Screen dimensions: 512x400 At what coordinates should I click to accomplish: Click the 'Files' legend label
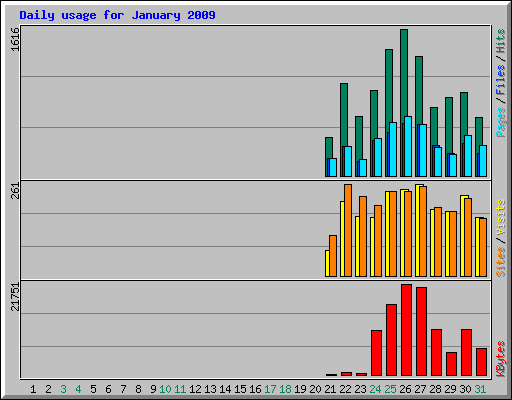click(501, 80)
